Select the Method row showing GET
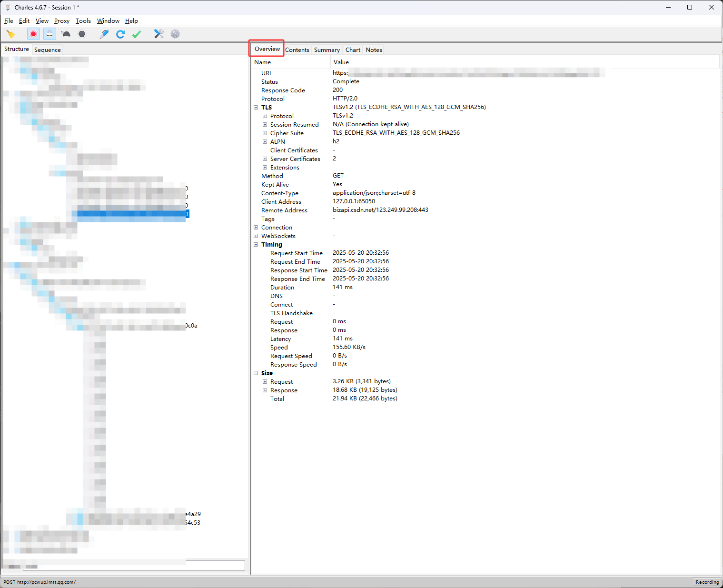The height and width of the screenshot is (588, 723). pyautogui.click(x=485, y=176)
